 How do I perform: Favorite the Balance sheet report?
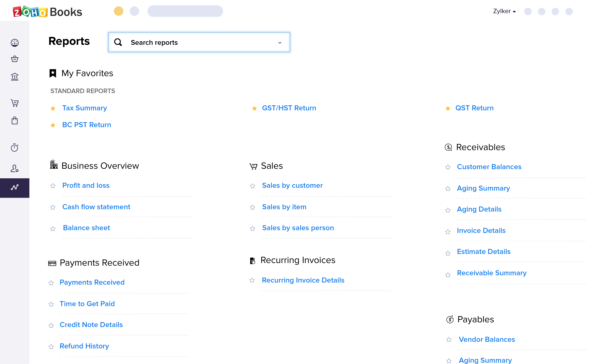click(53, 229)
